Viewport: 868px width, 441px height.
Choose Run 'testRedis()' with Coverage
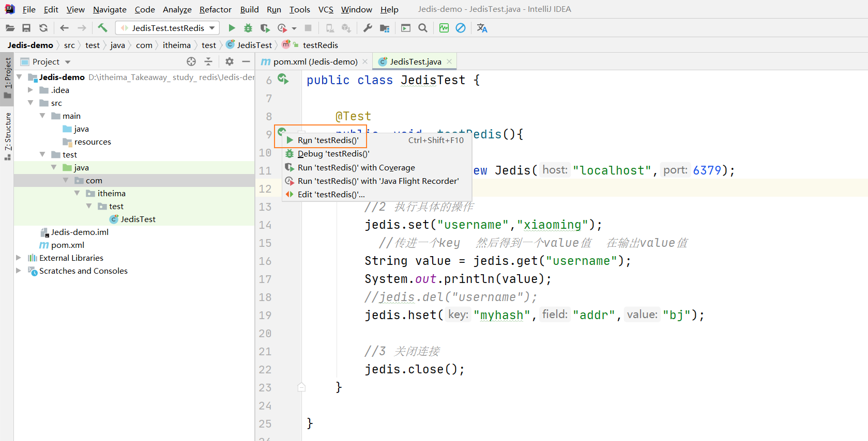point(377,167)
